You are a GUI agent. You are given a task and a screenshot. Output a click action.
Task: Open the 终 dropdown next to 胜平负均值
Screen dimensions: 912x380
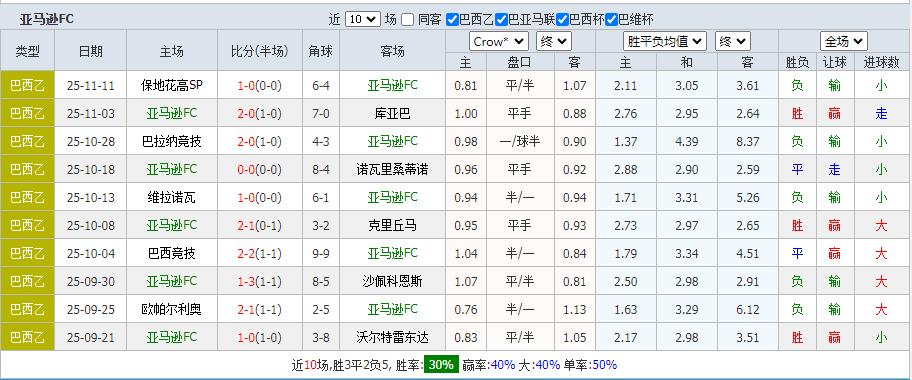click(733, 41)
